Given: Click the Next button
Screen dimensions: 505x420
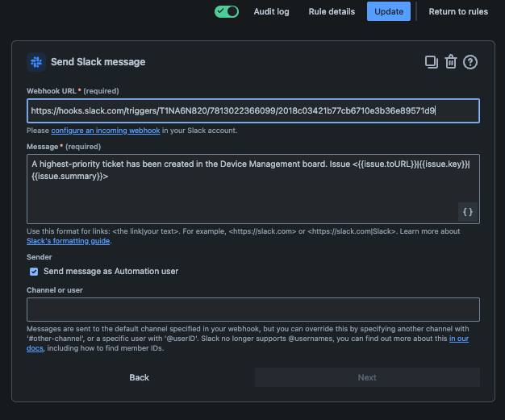Looking at the screenshot, I should [x=367, y=377].
